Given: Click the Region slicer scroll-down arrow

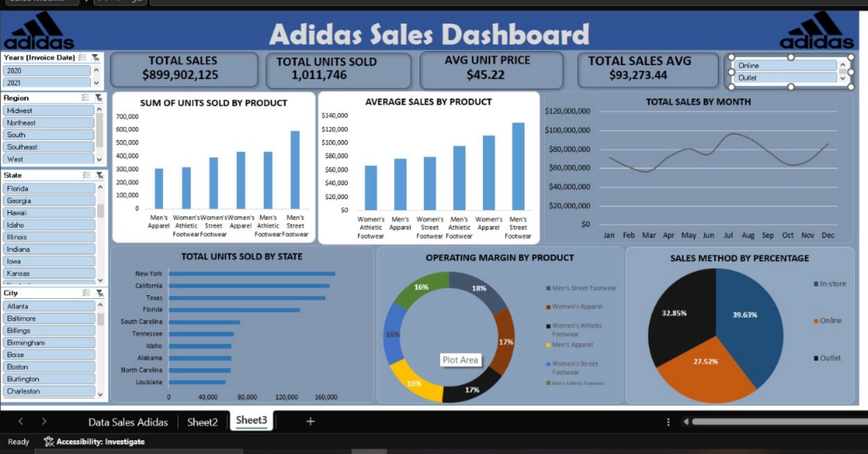Looking at the screenshot, I should point(100,159).
